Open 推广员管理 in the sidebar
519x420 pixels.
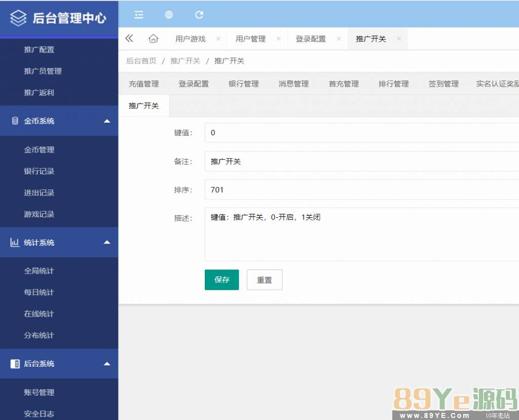[43, 71]
